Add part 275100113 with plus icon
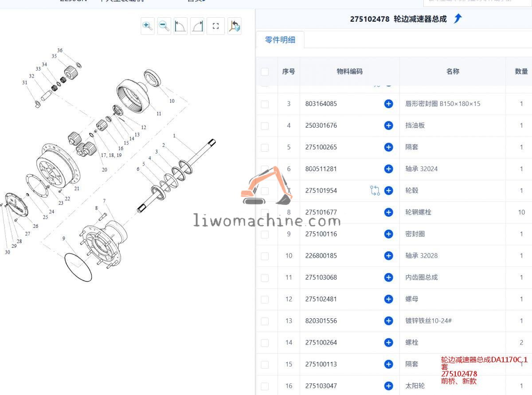532x395 pixels. (389, 364)
